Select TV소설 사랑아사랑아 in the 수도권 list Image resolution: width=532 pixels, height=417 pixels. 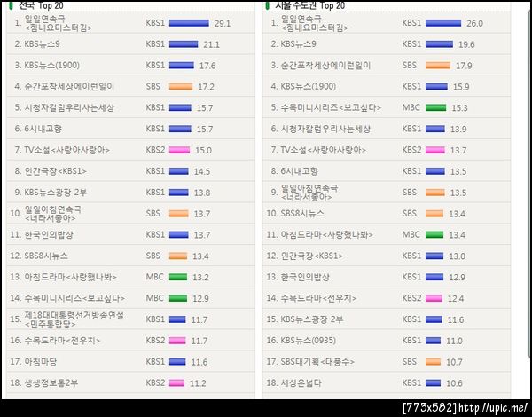(323, 150)
